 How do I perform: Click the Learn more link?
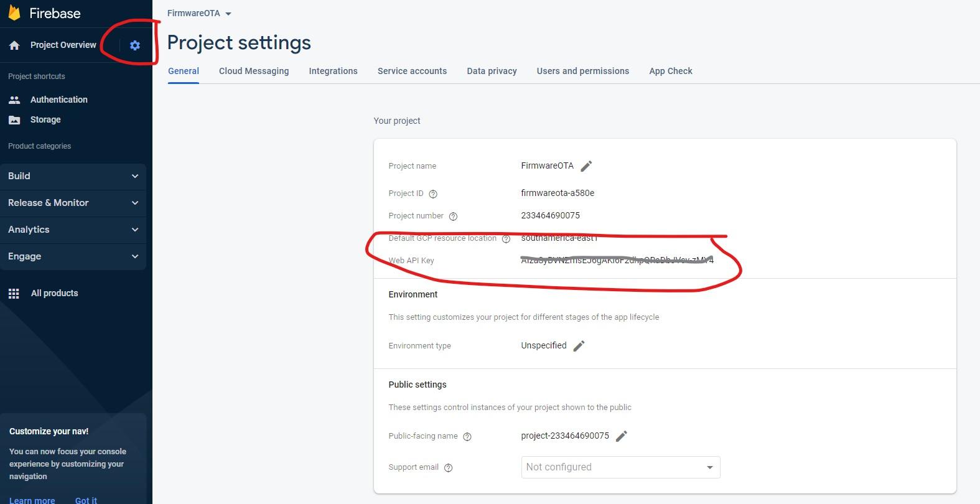pos(32,500)
